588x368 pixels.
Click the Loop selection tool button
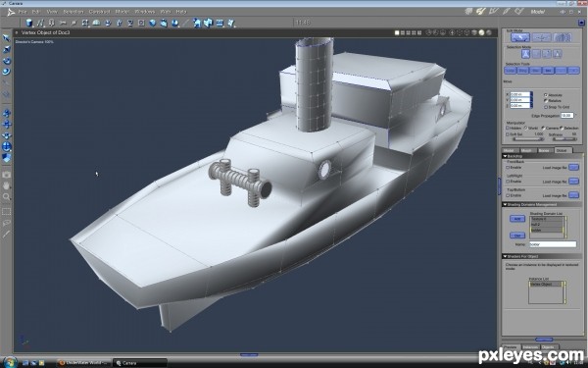point(510,71)
